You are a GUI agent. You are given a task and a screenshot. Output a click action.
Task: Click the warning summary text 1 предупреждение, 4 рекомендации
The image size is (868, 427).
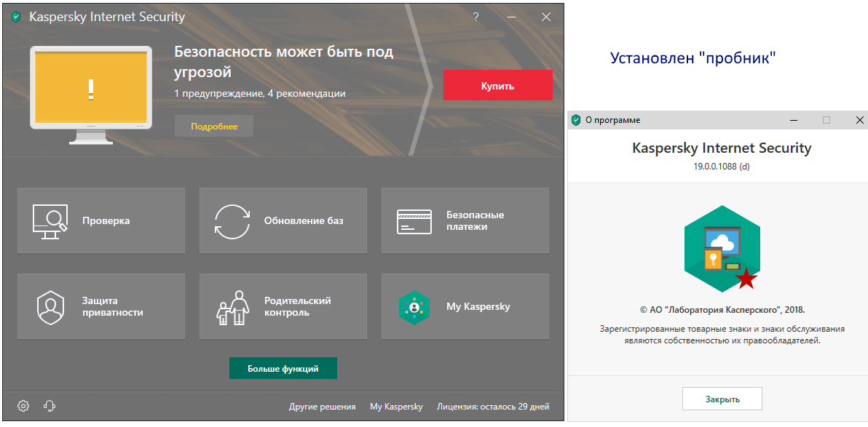(x=260, y=94)
